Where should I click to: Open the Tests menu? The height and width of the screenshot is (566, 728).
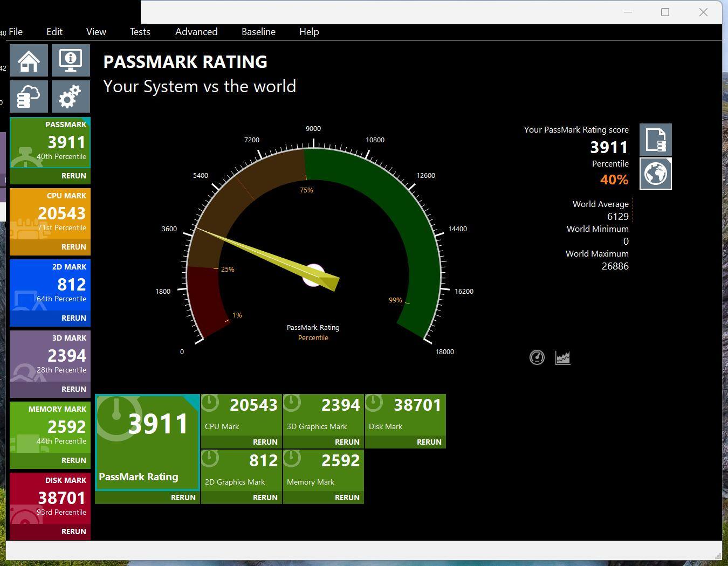point(140,32)
